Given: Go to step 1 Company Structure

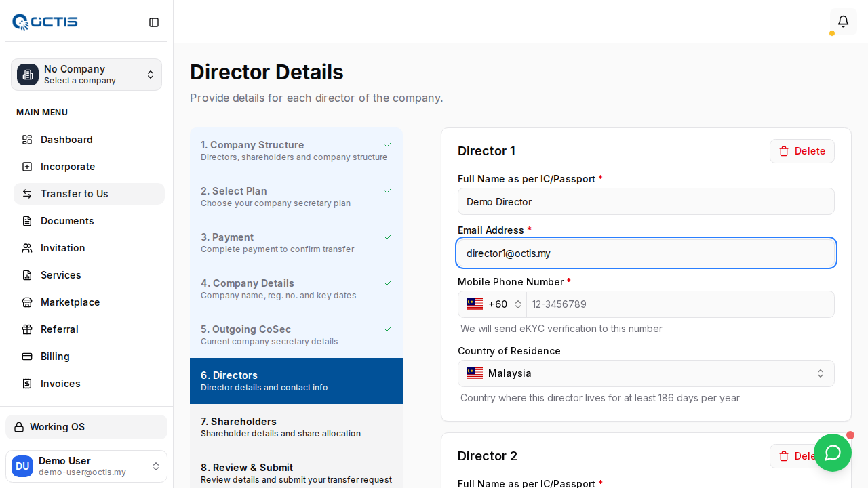Looking at the screenshot, I should coord(296,150).
